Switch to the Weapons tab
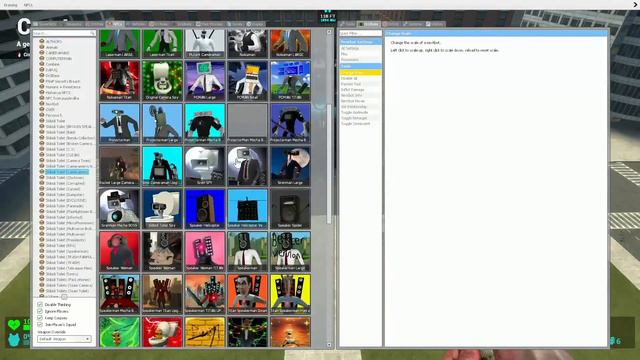Image resolution: width=640 pixels, height=360 pixels. (72, 24)
